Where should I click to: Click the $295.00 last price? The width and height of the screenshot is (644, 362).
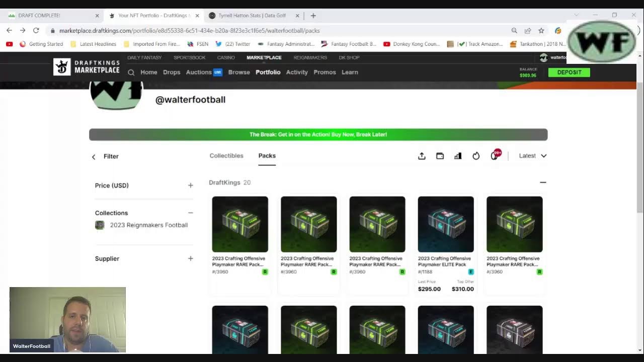pyautogui.click(x=429, y=289)
